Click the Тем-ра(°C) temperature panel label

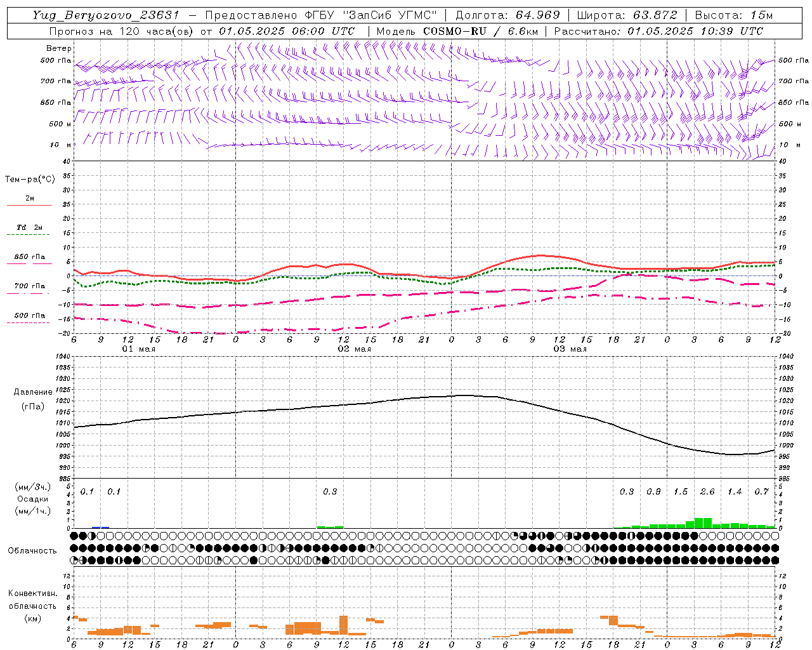pyautogui.click(x=30, y=180)
